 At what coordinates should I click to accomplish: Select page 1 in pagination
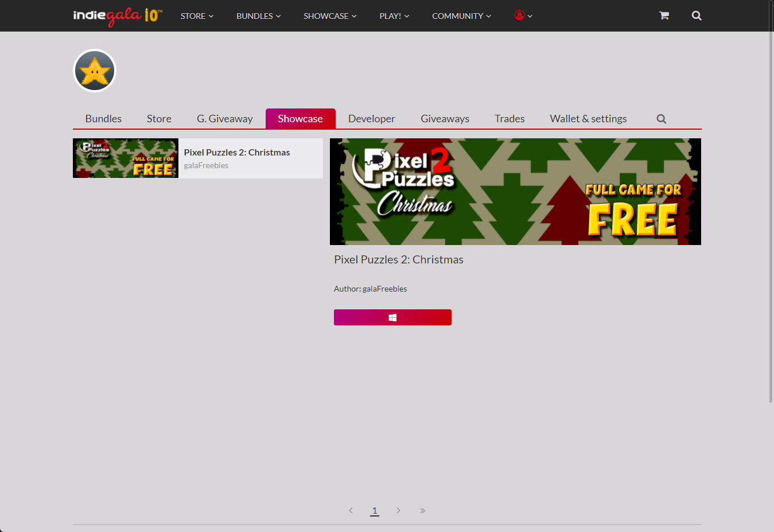click(375, 510)
